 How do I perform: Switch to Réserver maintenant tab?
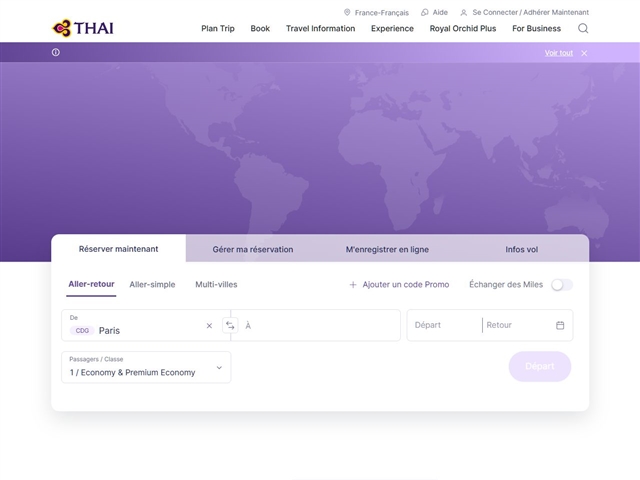(x=118, y=249)
